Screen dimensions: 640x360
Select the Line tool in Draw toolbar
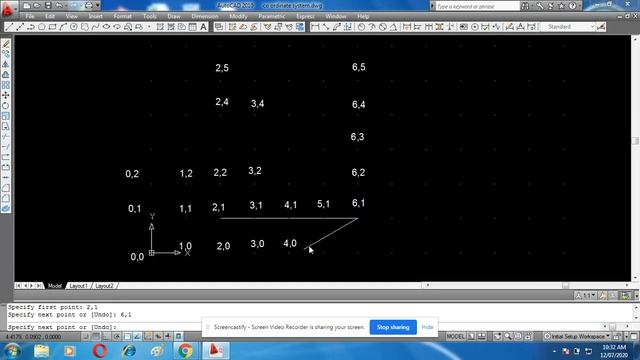coord(9,27)
